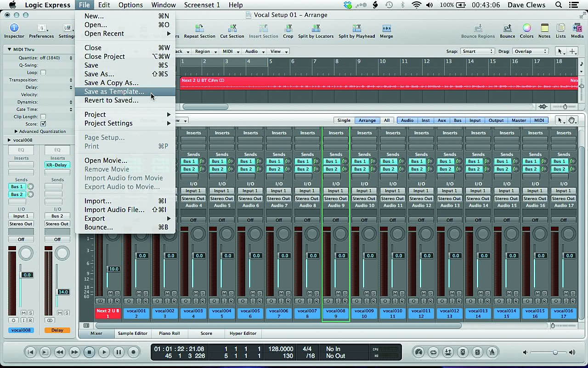This screenshot has height=368, width=588.
Task: Toggle the transport Solo button
Action: click(477, 352)
